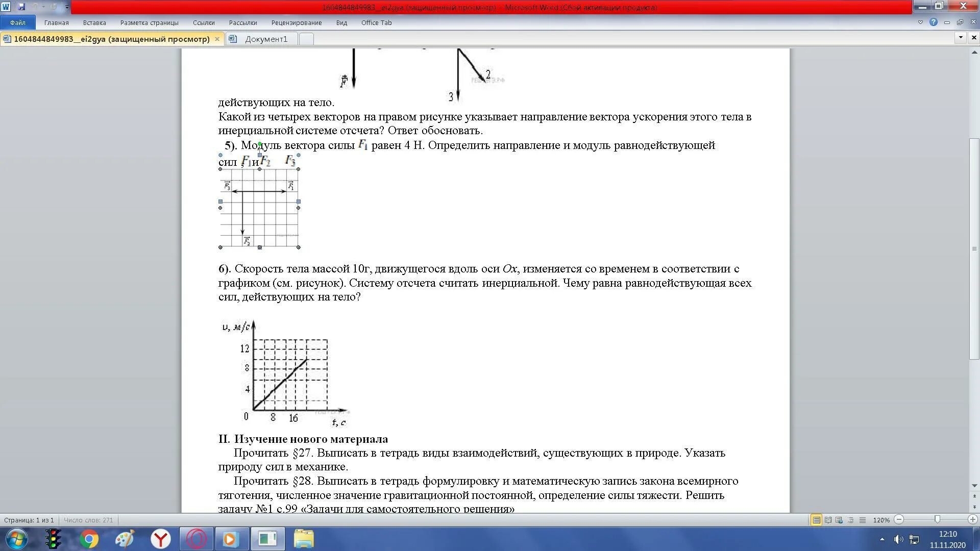
Task: Click the 120% zoom level button
Action: pyautogui.click(x=881, y=520)
